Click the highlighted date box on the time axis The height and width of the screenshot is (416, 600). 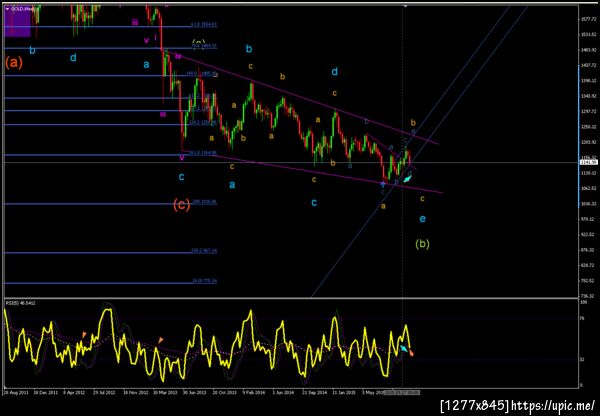[x=402, y=392]
